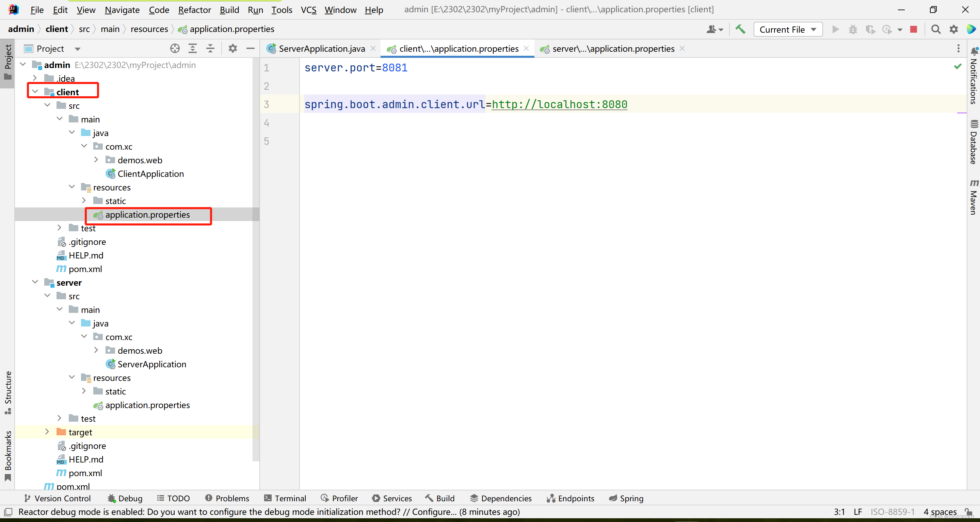
Task: Click the Select Opened File crosshair icon
Action: (175, 49)
